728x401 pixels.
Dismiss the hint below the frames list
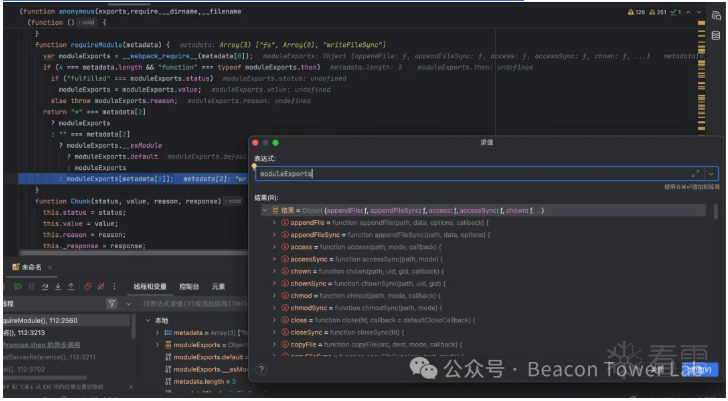(131, 387)
